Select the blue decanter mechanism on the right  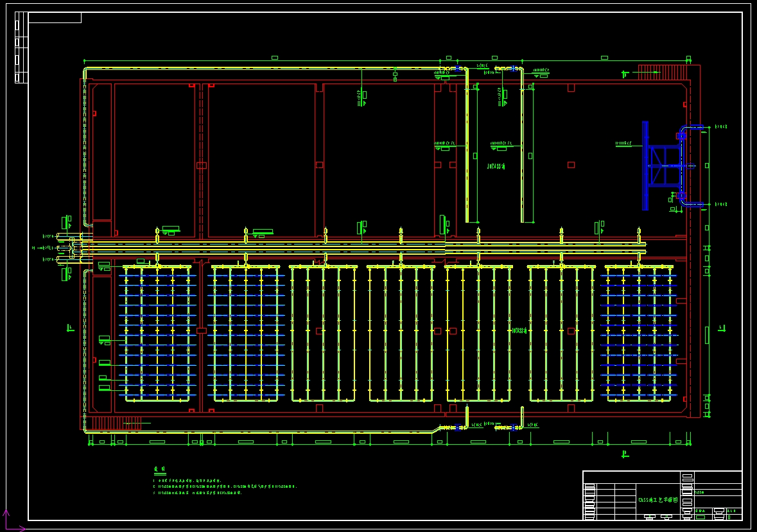pos(664,166)
